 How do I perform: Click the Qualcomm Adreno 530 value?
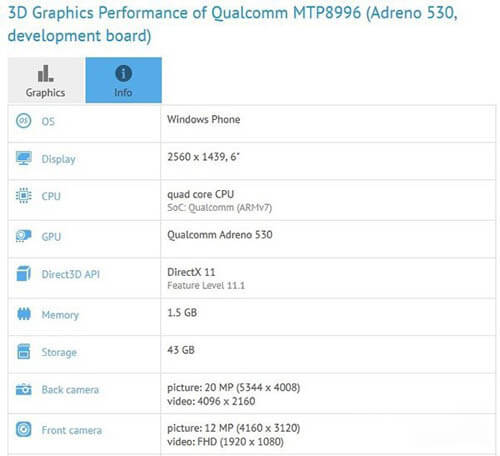(x=220, y=235)
